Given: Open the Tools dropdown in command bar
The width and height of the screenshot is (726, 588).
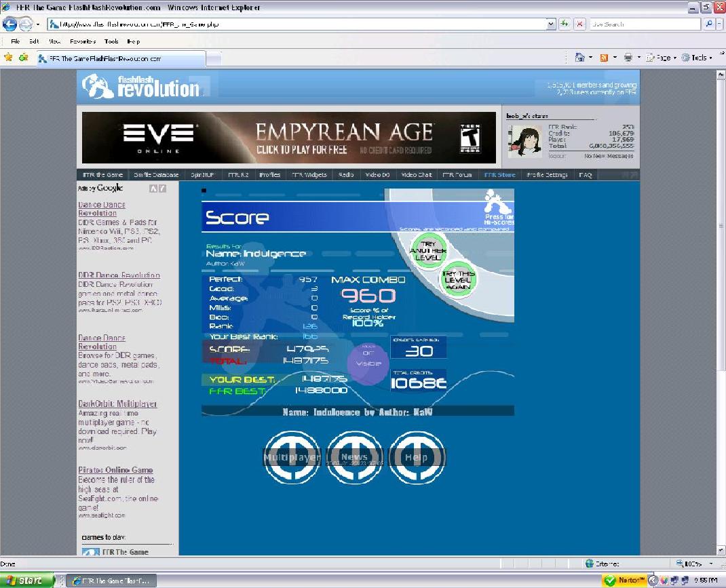Looking at the screenshot, I should point(697,58).
